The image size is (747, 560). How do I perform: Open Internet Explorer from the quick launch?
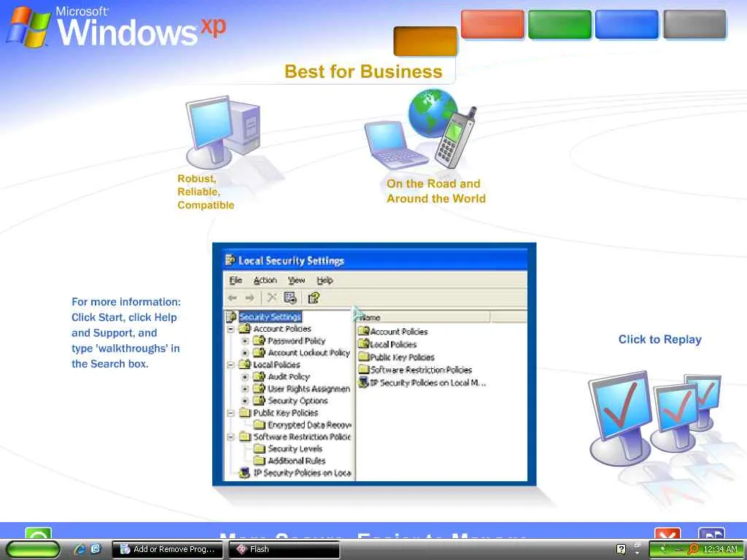click(x=80, y=549)
